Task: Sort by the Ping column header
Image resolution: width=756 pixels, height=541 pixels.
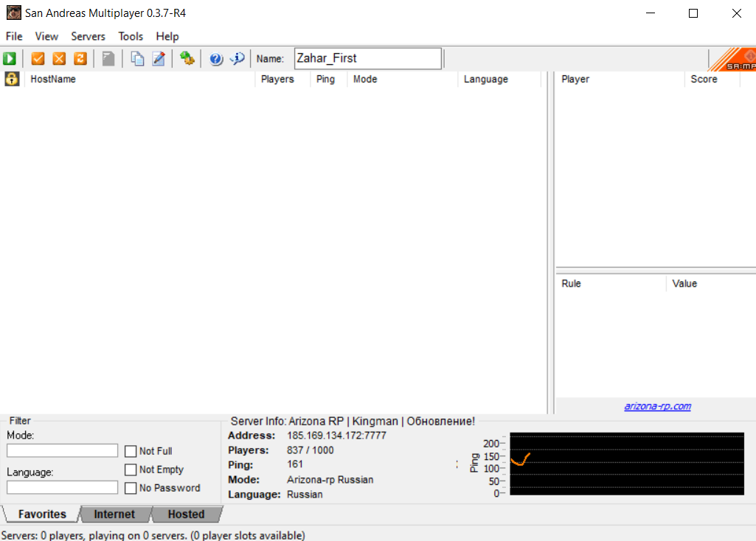Action: (x=329, y=79)
